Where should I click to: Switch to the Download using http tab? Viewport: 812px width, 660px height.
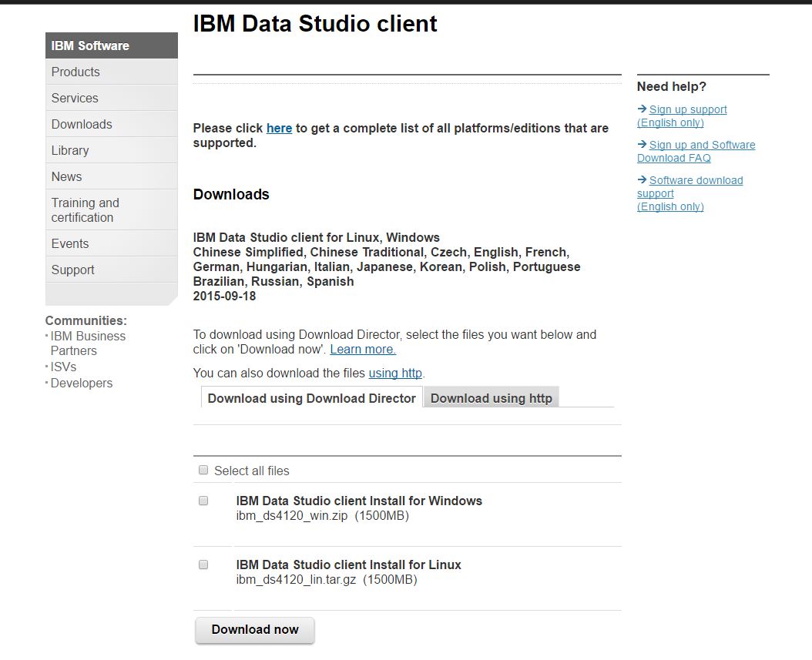pyautogui.click(x=492, y=398)
